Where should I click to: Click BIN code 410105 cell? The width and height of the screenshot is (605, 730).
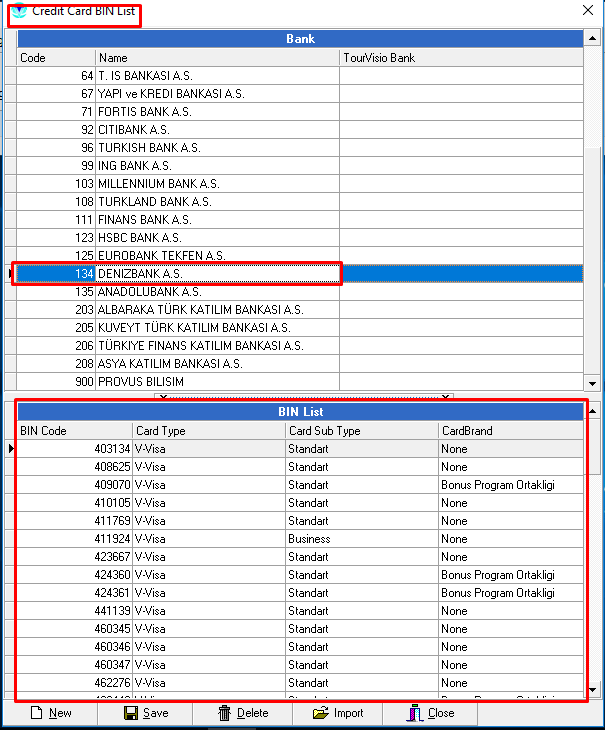click(x=75, y=503)
